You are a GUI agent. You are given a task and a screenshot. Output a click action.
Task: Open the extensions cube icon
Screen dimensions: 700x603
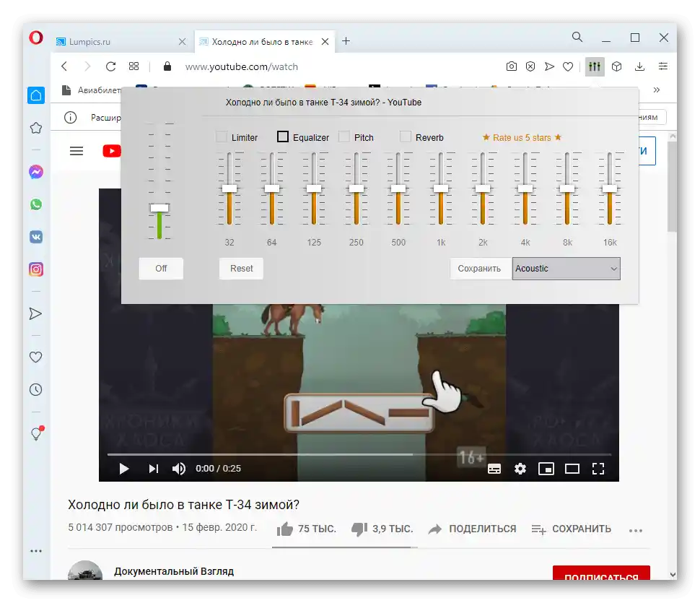coord(616,66)
